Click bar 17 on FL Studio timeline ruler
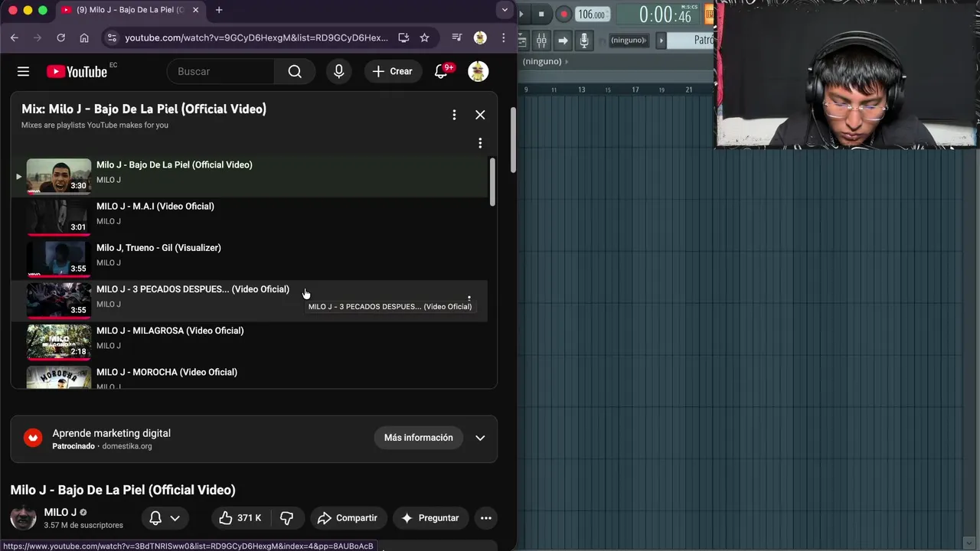980x551 pixels. point(635,90)
